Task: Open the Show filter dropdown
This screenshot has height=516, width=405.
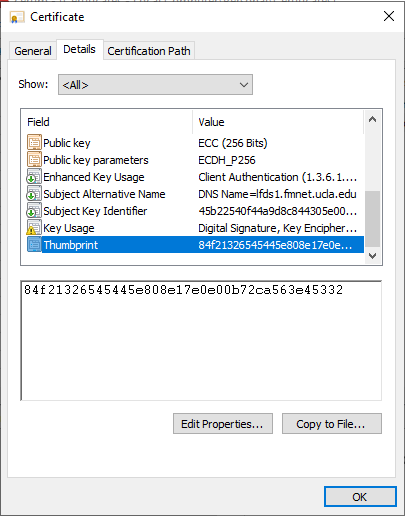Action: pyautogui.click(x=155, y=85)
